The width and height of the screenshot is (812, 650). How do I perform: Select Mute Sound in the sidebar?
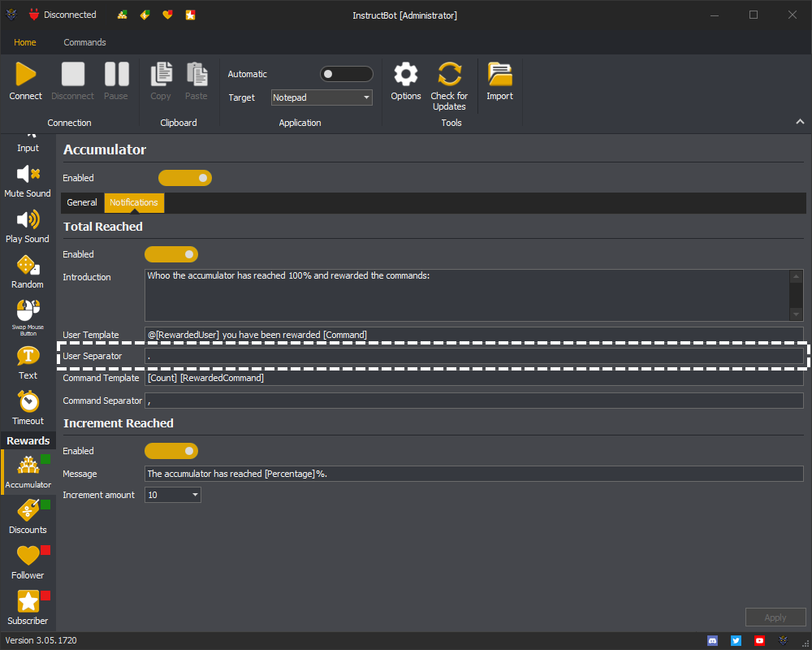(28, 181)
